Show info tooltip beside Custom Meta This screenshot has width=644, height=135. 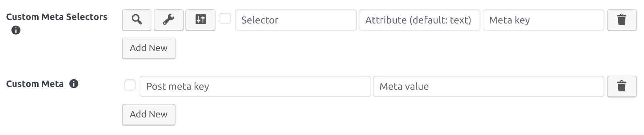tap(74, 84)
